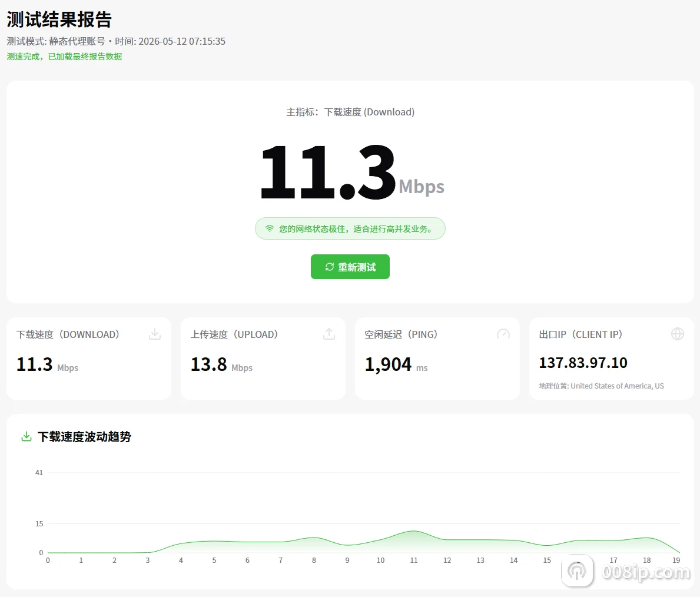Click the 下载速度 (DOWNLOAD) card label
Image resolution: width=700 pixels, height=597 pixels.
point(68,334)
